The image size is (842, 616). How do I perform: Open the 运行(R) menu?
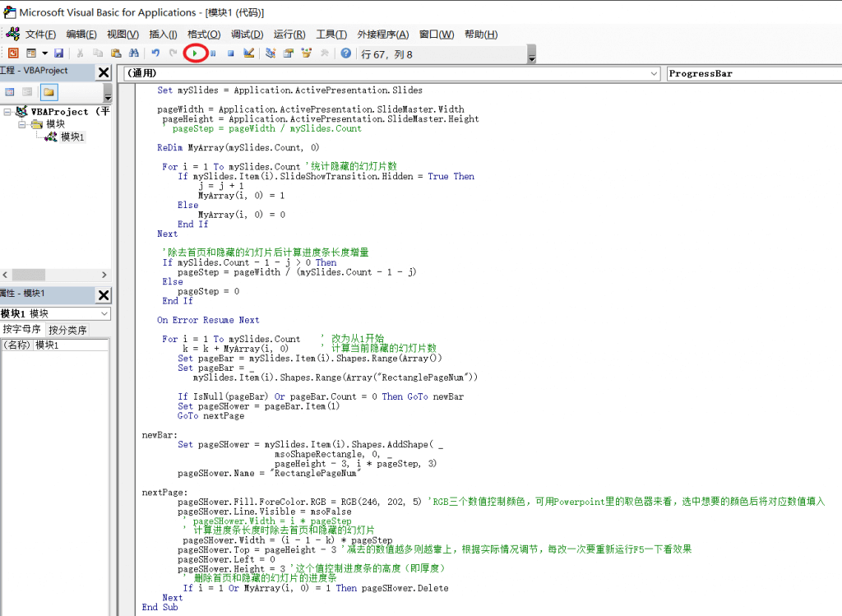click(289, 35)
